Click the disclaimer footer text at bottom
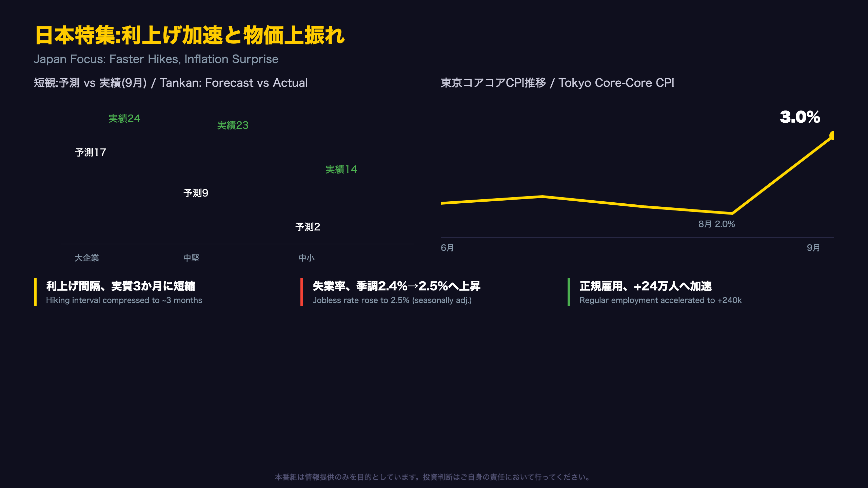868x488 pixels. [x=434, y=477]
